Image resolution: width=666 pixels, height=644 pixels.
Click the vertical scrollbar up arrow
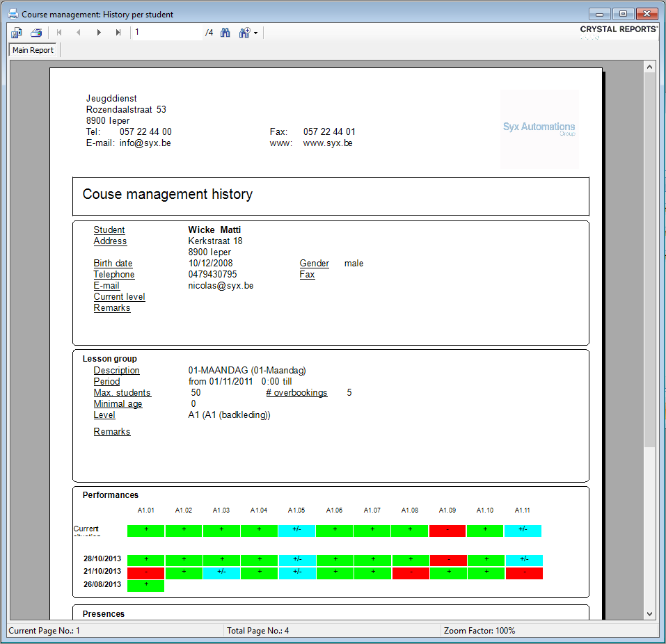point(650,67)
